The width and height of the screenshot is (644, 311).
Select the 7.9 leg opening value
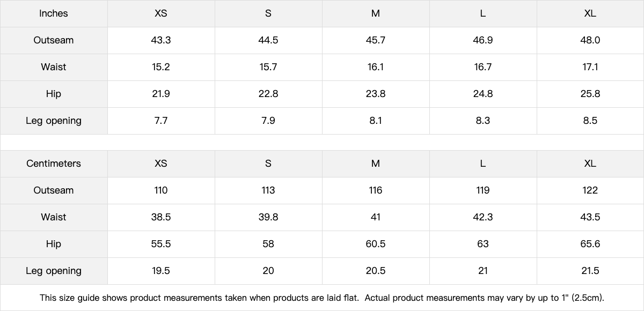268,121
